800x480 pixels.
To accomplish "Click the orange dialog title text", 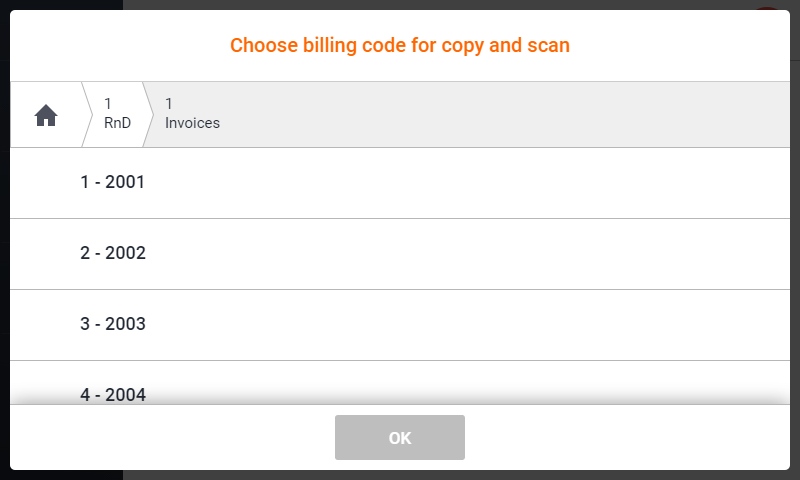I will tap(400, 45).
